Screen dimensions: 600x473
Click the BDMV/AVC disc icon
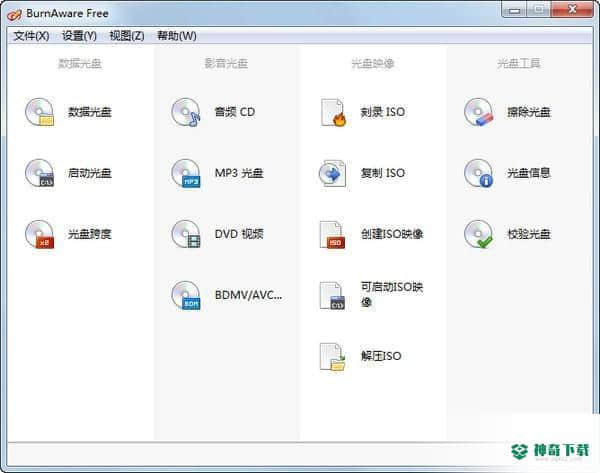pos(186,295)
